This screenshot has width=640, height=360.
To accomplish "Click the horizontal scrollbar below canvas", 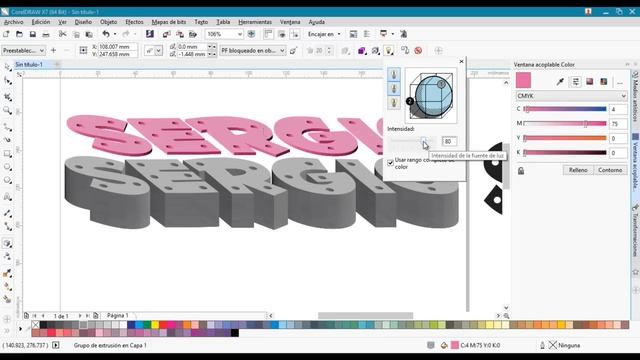I will [365, 316].
